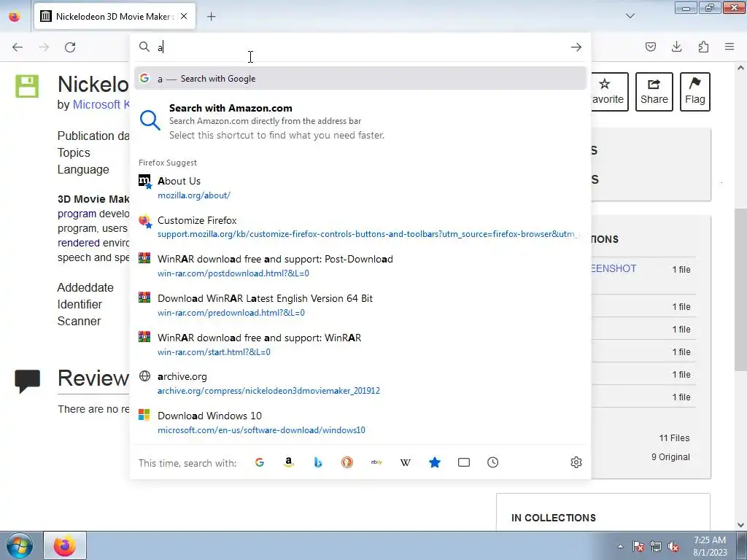Click the 'IN COLLECTIONS' heading
747x560 pixels.
click(x=553, y=518)
